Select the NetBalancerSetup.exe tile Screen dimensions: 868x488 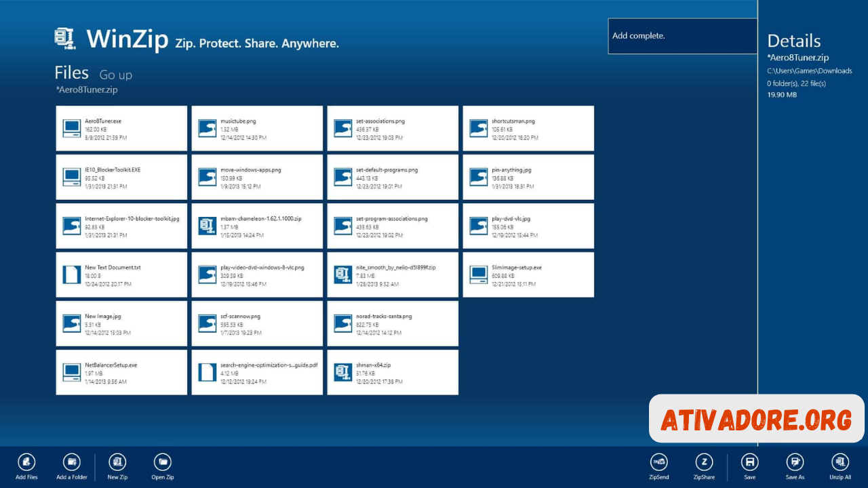pyautogui.click(x=121, y=372)
